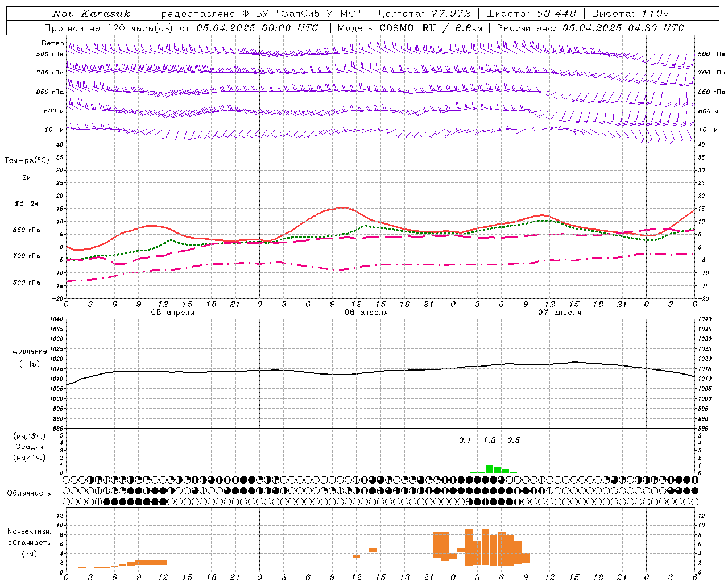
Task: Click the '1.8' precipitation amount value
Action: click(x=489, y=440)
